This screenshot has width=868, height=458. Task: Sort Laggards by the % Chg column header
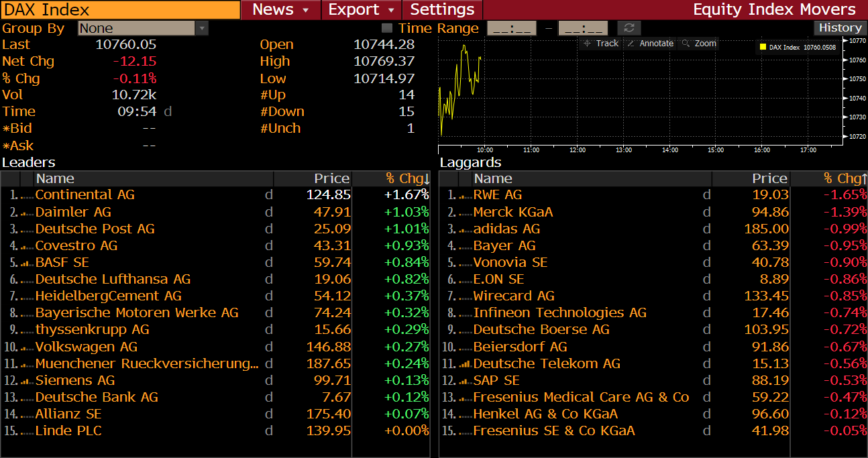[829, 178]
